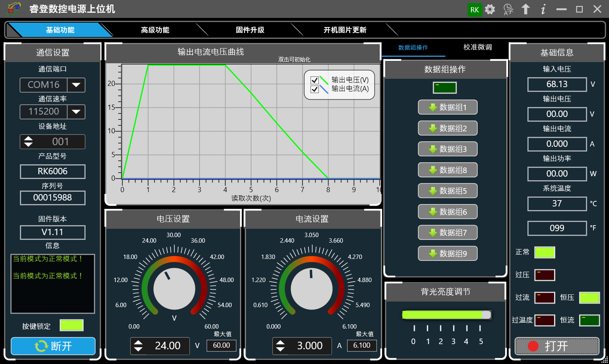Toggle the 输出电压(V) curve checkbox
Viewport: 609px width, 364px height.
(314, 80)
